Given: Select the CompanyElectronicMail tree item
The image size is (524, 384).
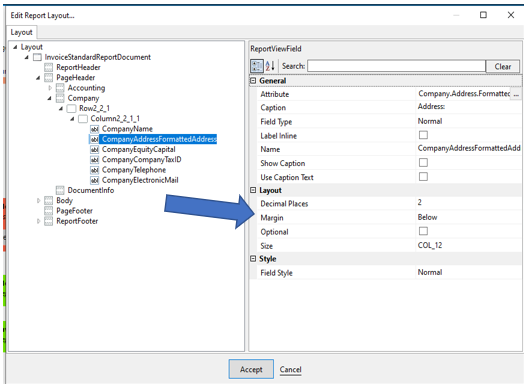Looking at the screenshot, I should click(140, 180).
